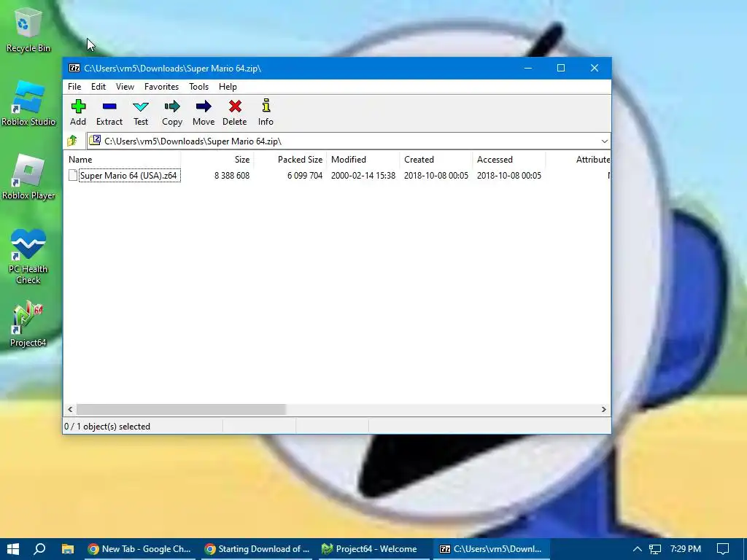
Task: Click the 7:29 PM taskbar clock
Action: pyautogui.click(x=685, y=549)
